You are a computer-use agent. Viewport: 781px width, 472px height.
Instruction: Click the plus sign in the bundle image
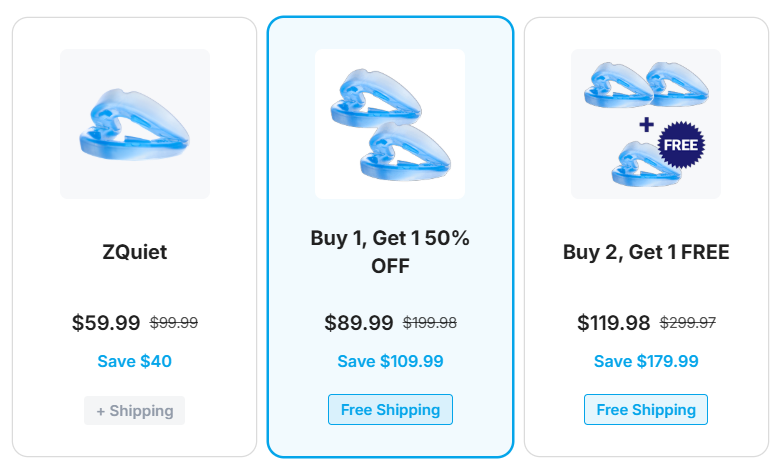tap(646, 125)
